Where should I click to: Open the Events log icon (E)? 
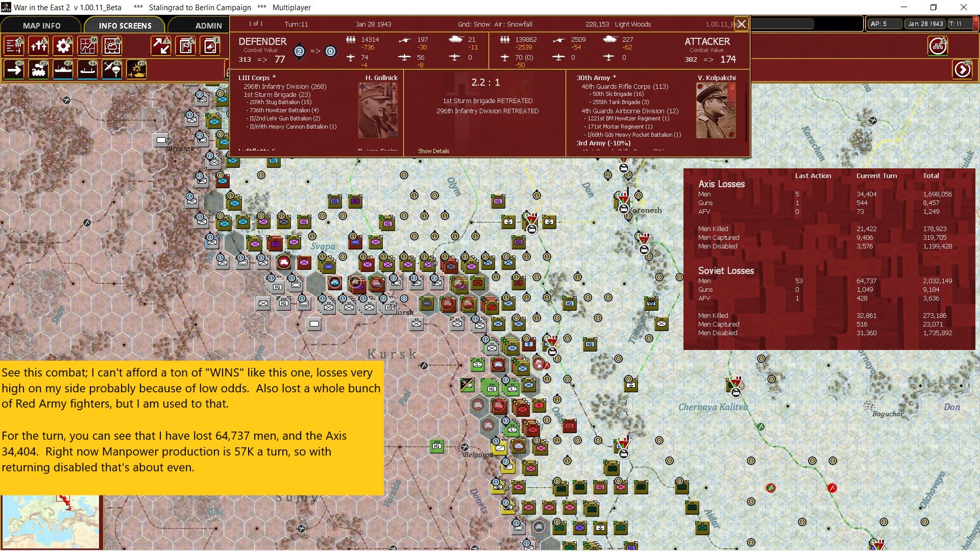pyautogui.click(x=209, y=46)
